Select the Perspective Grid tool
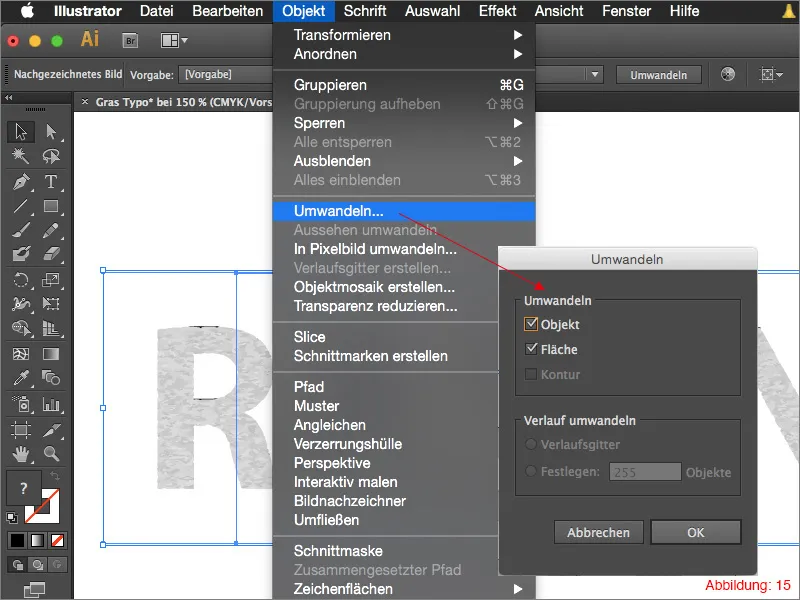Viewport: 800px width, 600px height. click(51, 328)
